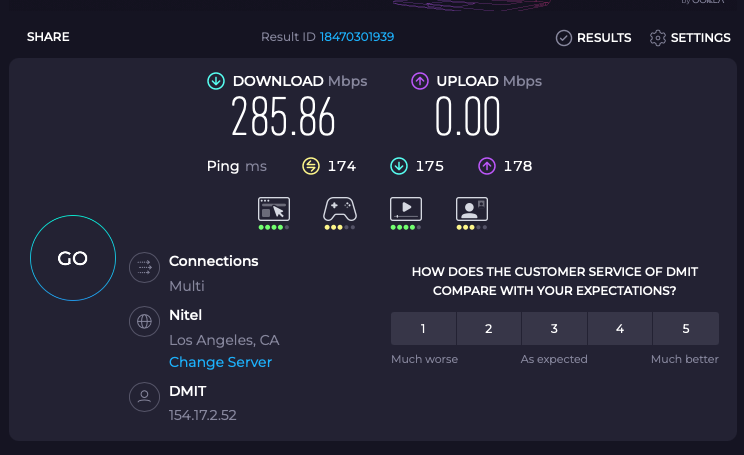Screen dimensions: 744x455
Task: Click the video chat performance icon
Action: 471,209
